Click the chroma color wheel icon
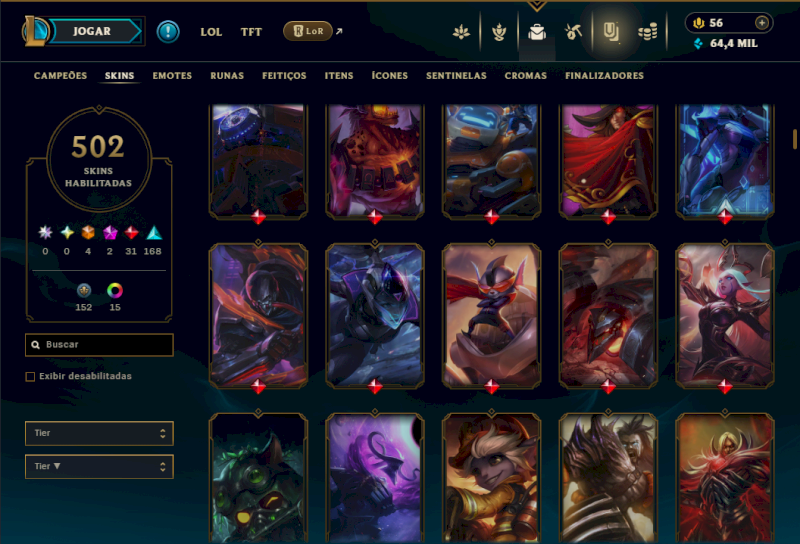800x544 pixels. point(115,290)
